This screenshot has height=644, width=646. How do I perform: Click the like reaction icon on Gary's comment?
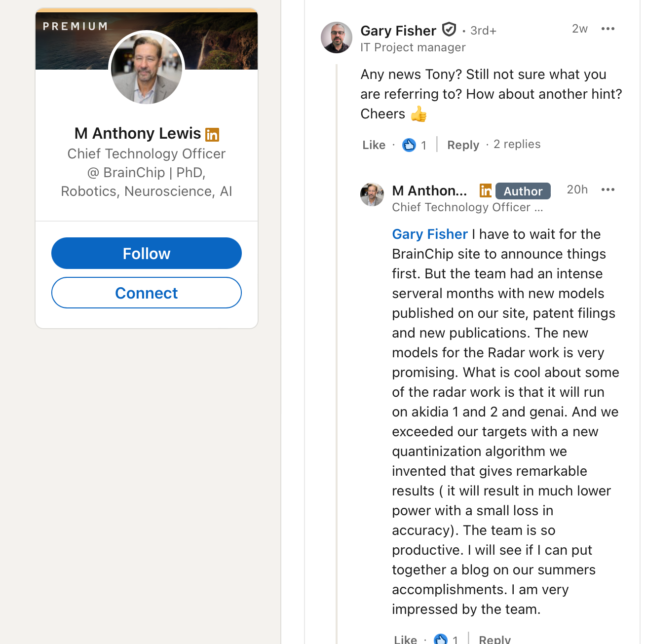pos(409,145)
